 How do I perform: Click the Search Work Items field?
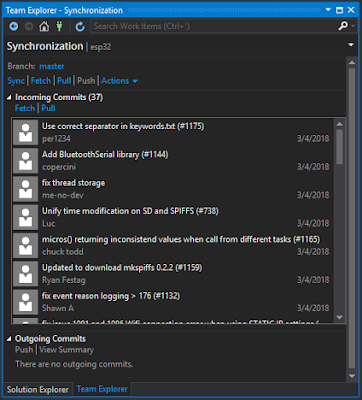tap(213, 26)
